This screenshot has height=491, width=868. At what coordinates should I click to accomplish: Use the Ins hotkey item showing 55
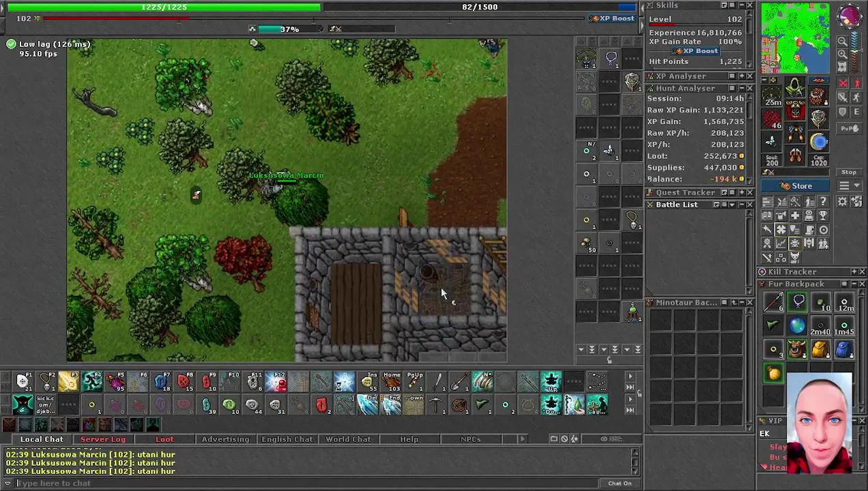tap(368, 381)
